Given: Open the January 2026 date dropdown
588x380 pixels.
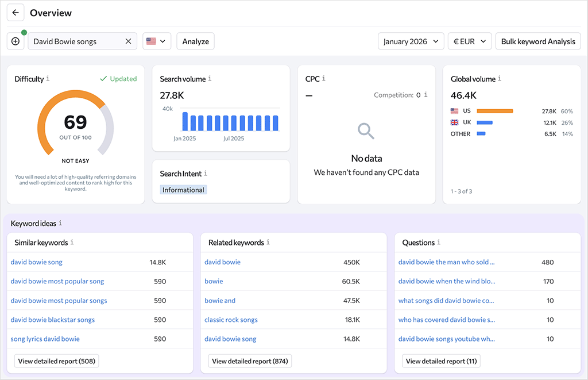Looking at the screenshot, I should pos(411,41).
